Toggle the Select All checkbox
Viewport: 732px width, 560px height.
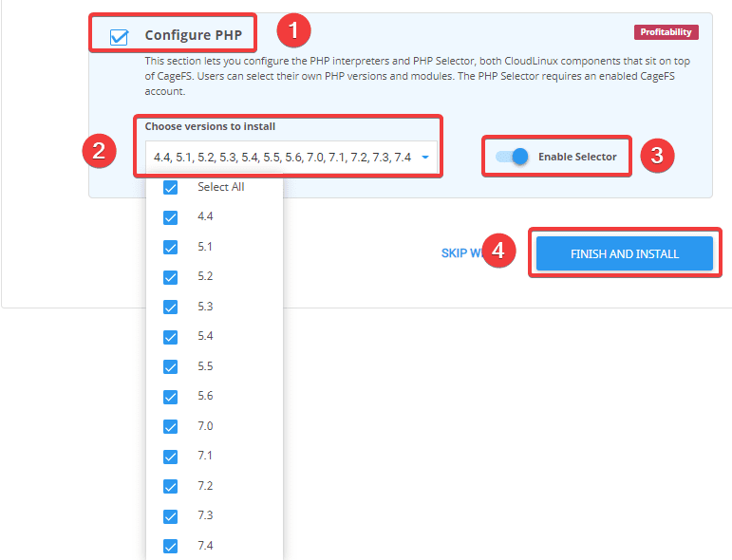coord(171,188)
